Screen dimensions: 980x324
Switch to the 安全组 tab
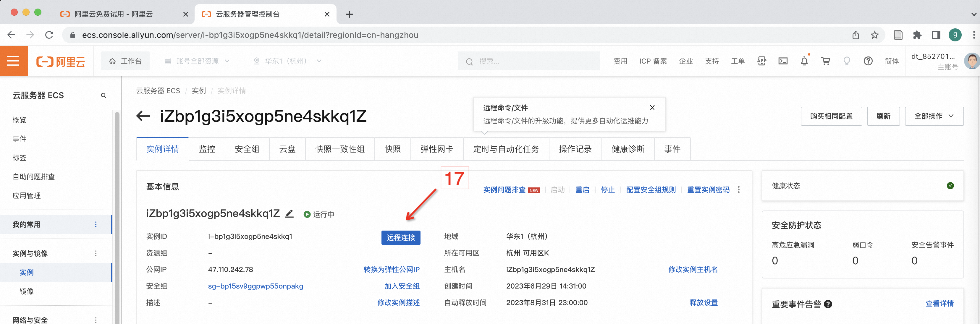(247, 149)
